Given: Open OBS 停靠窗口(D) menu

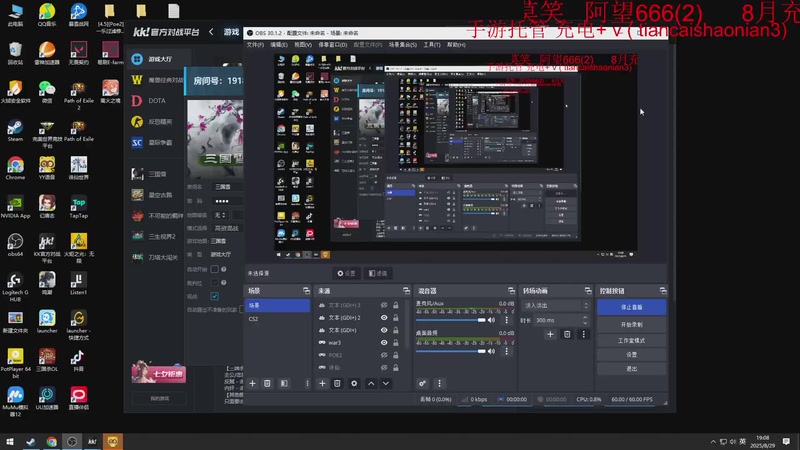Looking at the screenshot, I should 333,45.
